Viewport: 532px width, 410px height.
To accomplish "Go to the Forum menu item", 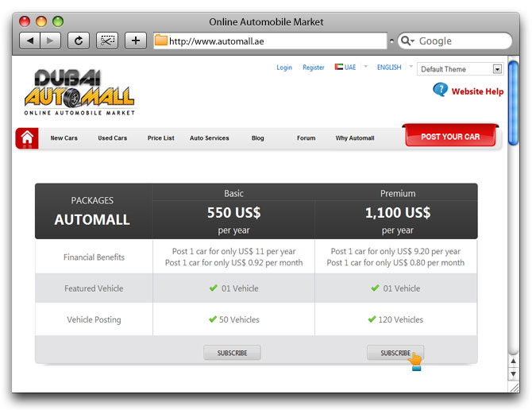I will pos(306,138).
